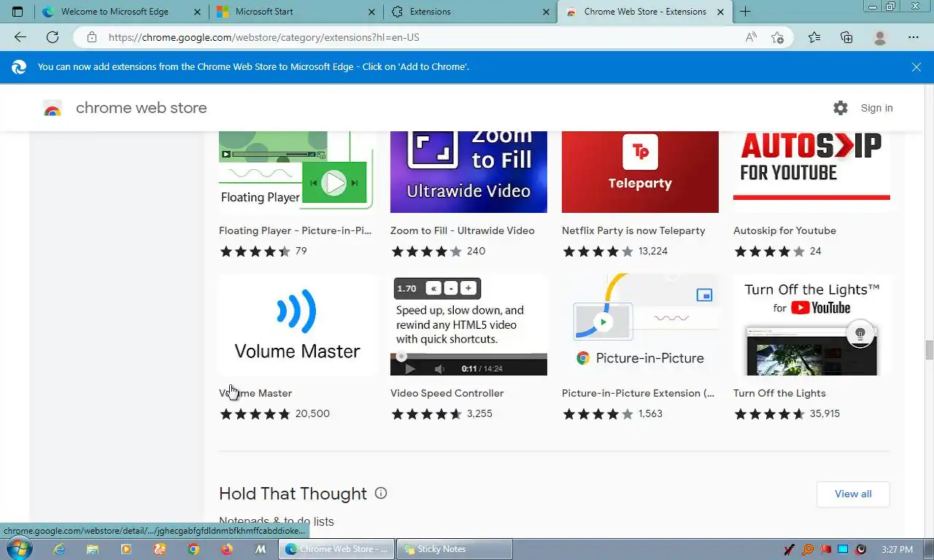The width and height of the screenshot is (934, 560).
Task: Click the Hold That Thought heading
Action: [293, 494]
